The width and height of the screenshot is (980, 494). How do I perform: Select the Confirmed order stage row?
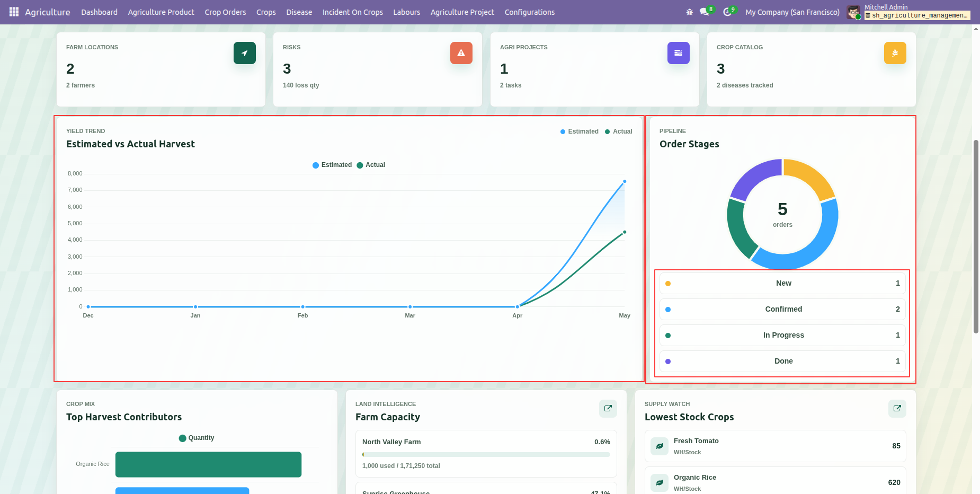[782, 310]
